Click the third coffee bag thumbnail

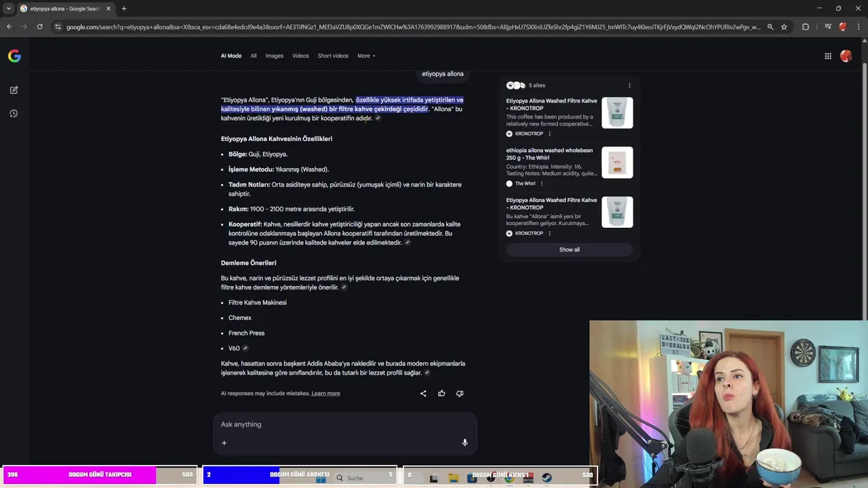tap(617, 212)
